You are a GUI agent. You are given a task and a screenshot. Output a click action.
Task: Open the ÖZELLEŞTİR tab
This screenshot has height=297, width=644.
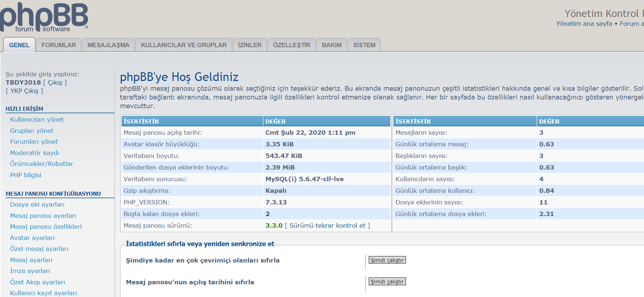point(292,45)
